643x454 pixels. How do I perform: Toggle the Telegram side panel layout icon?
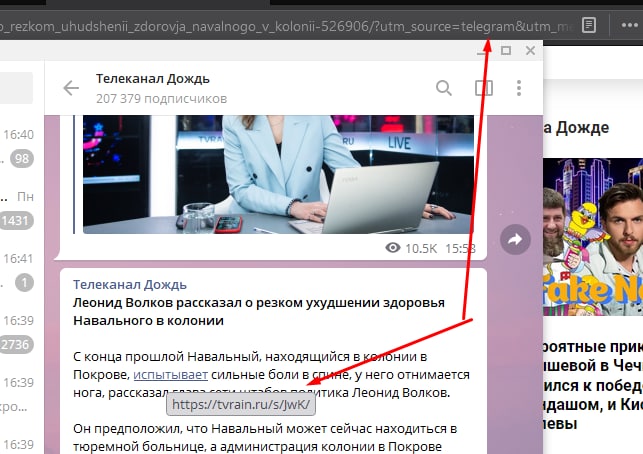483,88
